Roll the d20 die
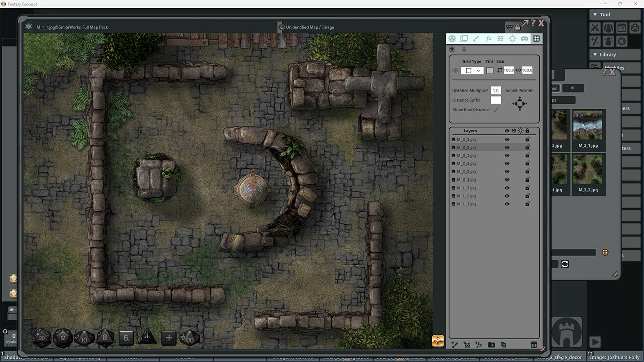 tap(41, 337)
